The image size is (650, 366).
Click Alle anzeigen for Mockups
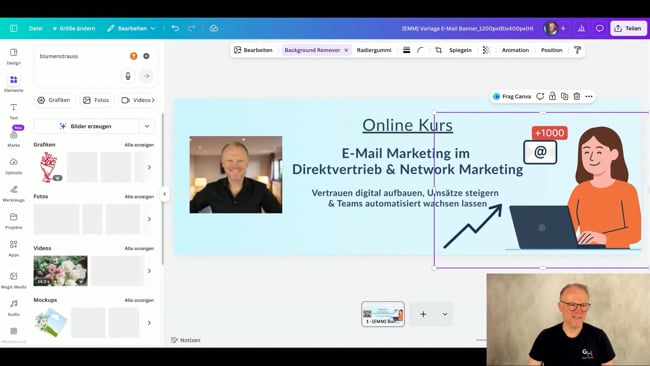139,300
